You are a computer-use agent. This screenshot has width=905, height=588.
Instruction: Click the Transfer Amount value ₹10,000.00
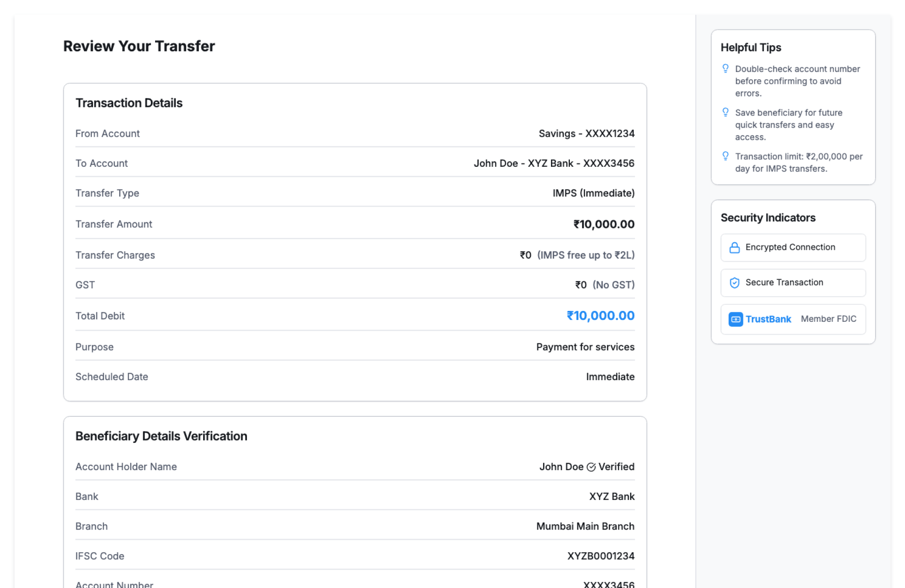point(603,224)
